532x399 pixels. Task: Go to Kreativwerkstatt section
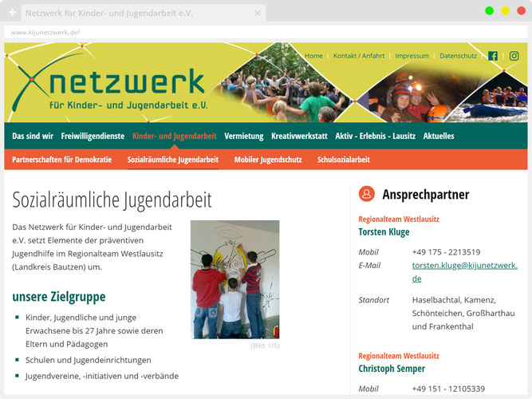point(299,136)
